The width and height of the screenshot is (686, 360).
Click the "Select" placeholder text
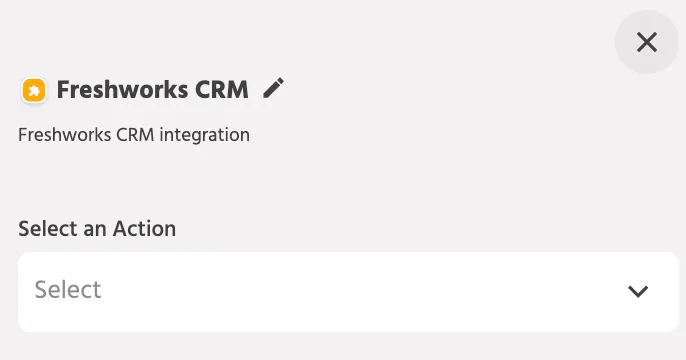point(68,290)
